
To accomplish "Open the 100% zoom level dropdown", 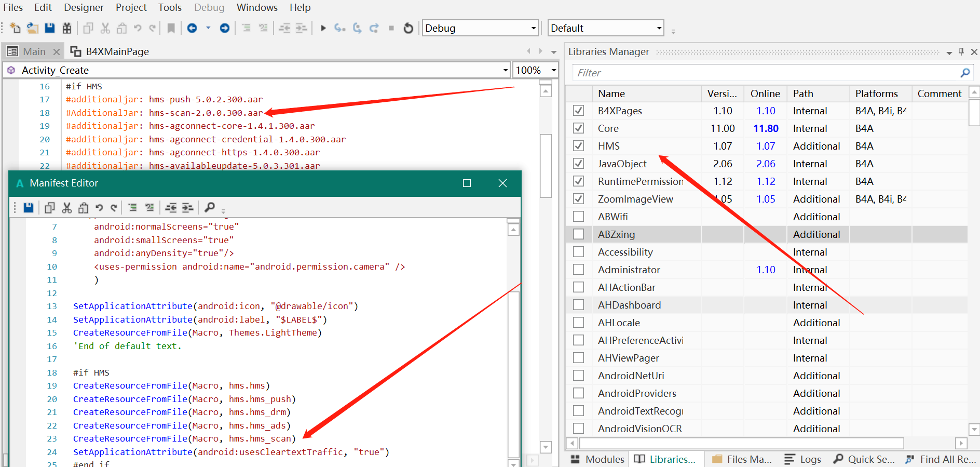I will (553, 70).
